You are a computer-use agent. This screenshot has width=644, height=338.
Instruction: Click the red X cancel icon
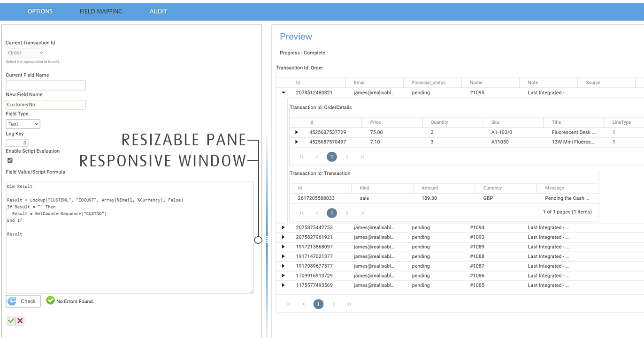point(20,321)
